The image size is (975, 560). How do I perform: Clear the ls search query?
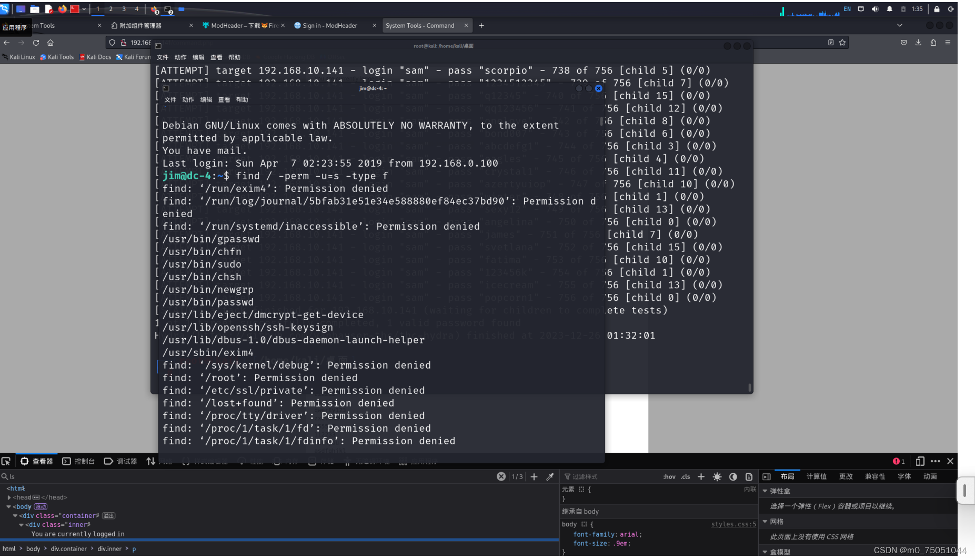(x=501, y=476)
